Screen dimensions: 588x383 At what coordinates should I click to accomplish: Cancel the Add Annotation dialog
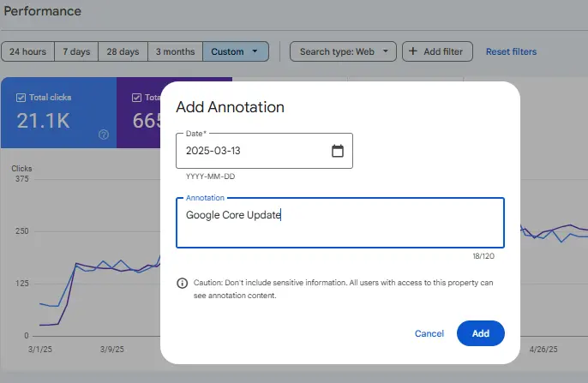[429, 333]
